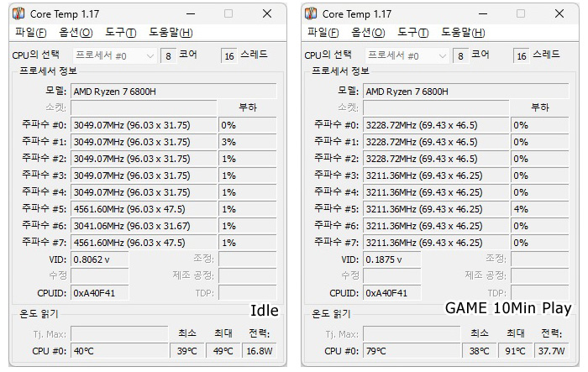
Task: Click maximum temperature 91°C
Action: [x=516, y=351]
